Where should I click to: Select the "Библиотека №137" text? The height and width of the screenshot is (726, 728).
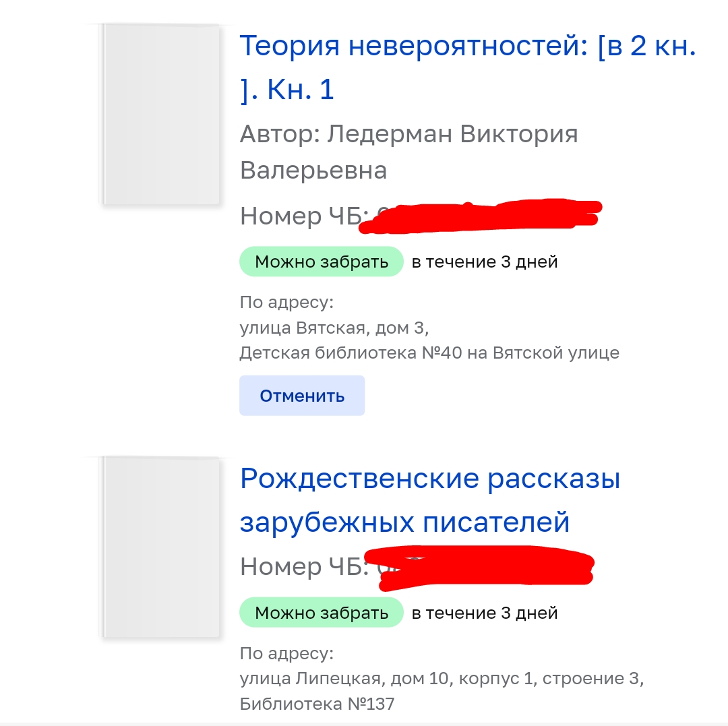point(317,704)
